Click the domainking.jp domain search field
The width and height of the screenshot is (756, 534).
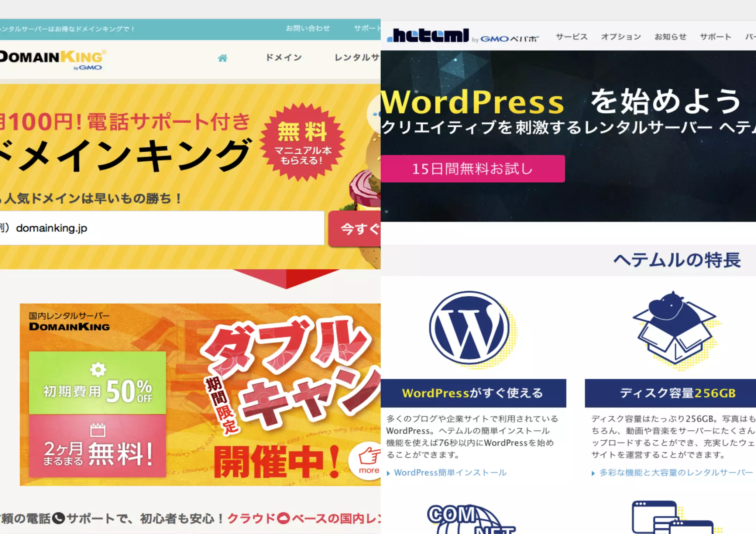162,228
